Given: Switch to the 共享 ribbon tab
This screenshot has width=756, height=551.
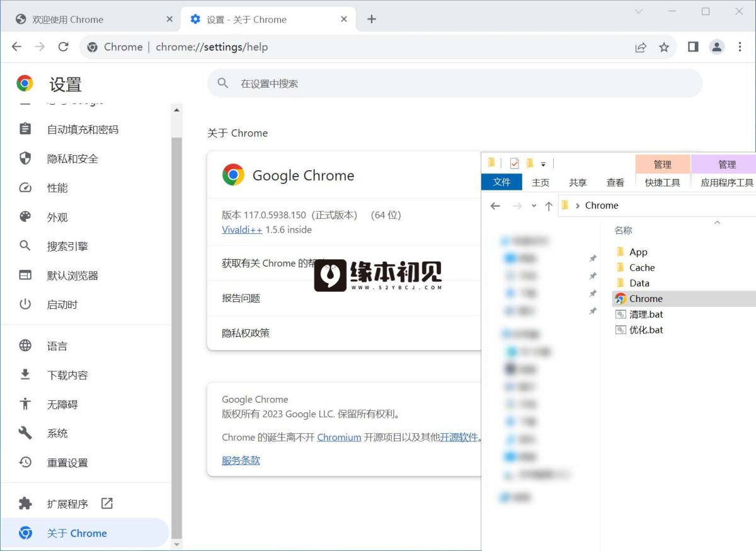Looking at the screenshot, I should pyautogui.click(x=578, y=182).
